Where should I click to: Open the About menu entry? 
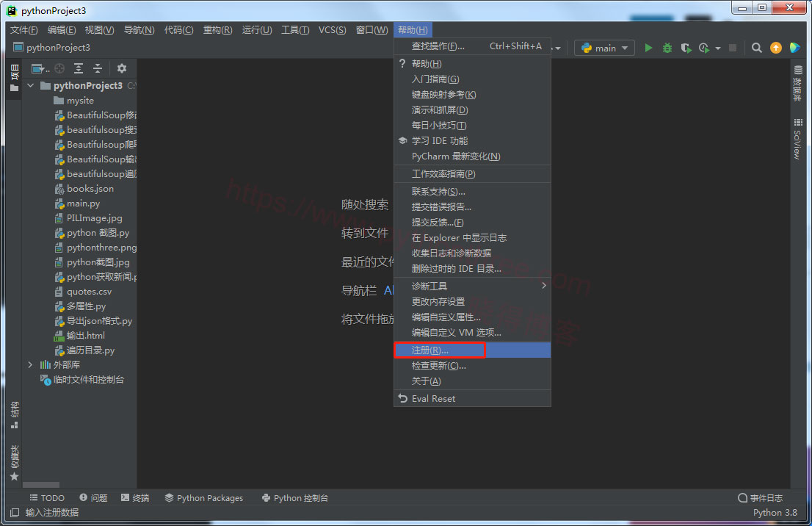pos(472,381)
